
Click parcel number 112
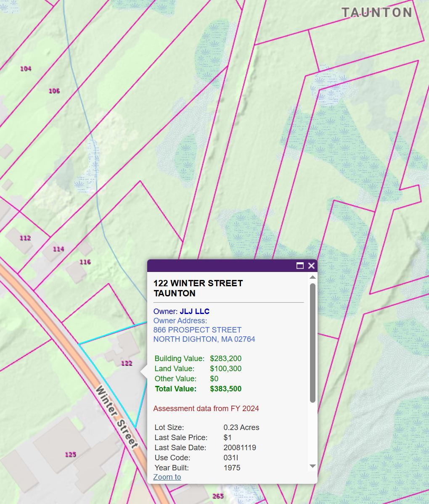coord(25,238)
